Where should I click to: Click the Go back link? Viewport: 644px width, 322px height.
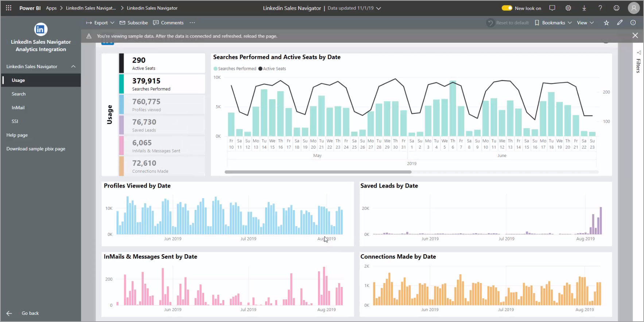pyautogui.click(x=30, y=313)
